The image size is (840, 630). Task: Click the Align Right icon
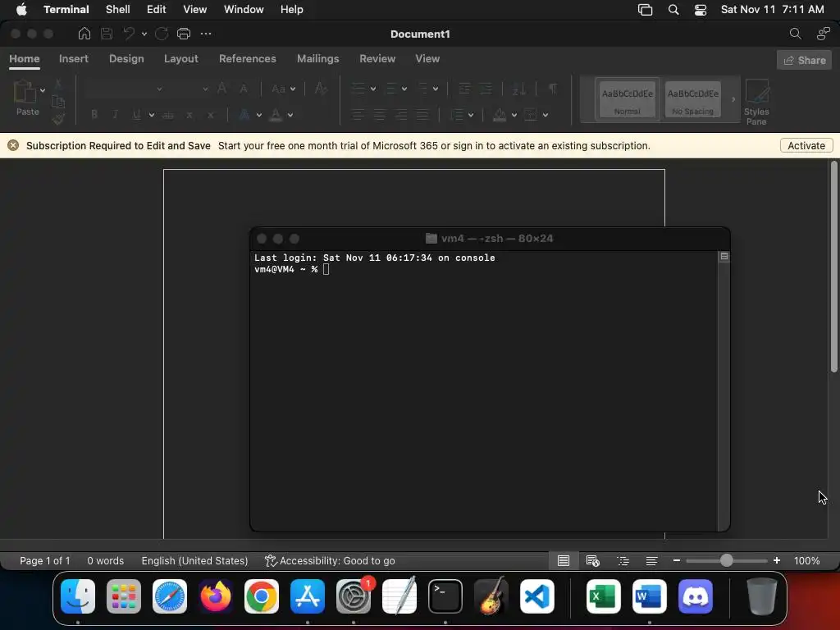coord(400,115)
